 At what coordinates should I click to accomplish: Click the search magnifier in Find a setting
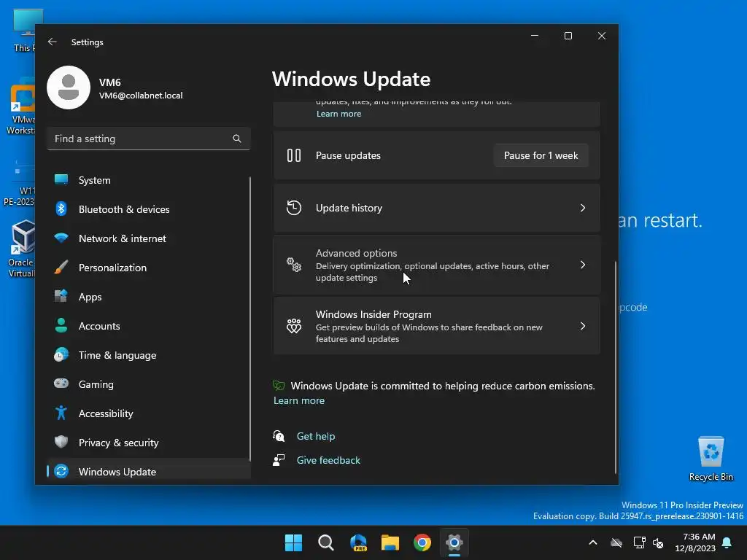pos(237,139)
